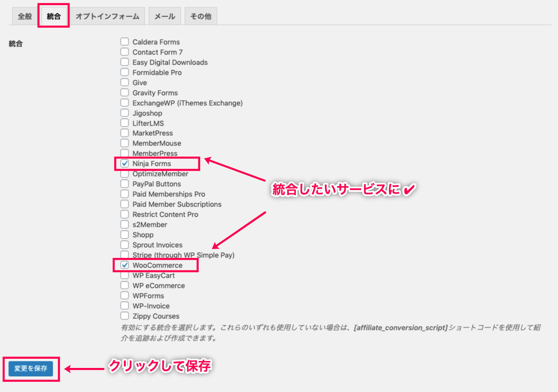Enable the Zippy Courses checkbox
558x392 pixels.
click(124, 316)
